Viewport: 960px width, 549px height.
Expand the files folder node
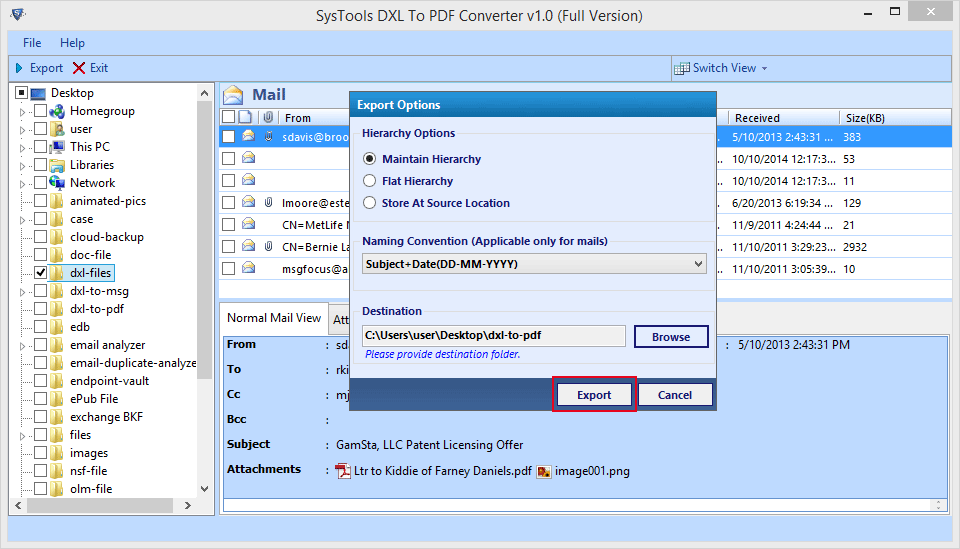(x=23, y=436)
